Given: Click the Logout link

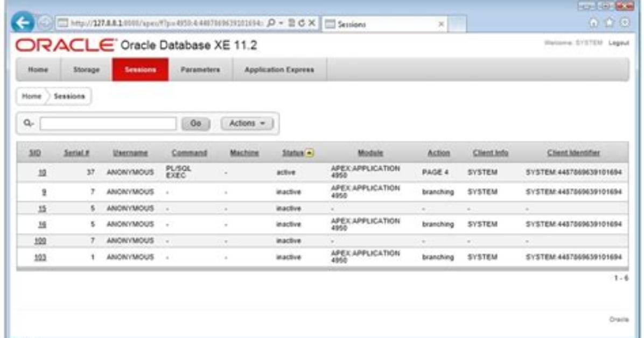Looking at the screenshot, I should click(x=619, y=43).
